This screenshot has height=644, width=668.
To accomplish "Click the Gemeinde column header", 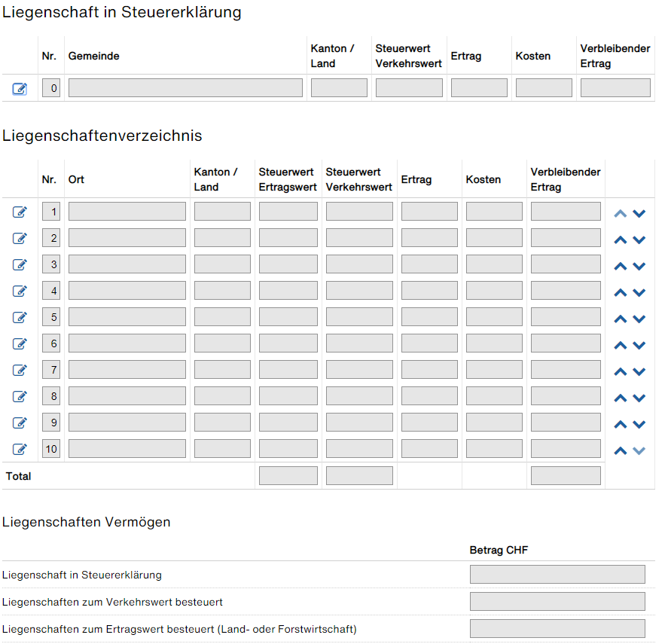I will point(93,56).
